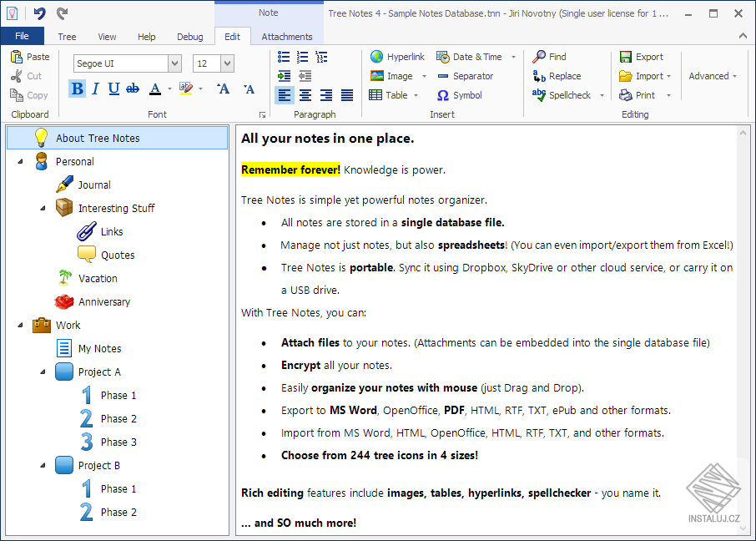The width and height of the screenshot is (756, 541).
Task: Apply strikethrough formatting
Action: pos(133,88)
